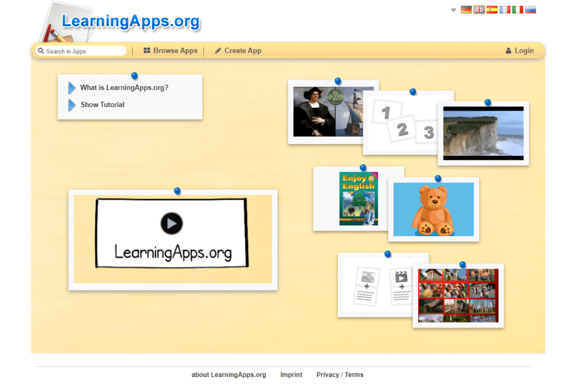The height and width of the screenshot is (392, 574).
Task: Select the English UK flag
Action: click(479, 10)
